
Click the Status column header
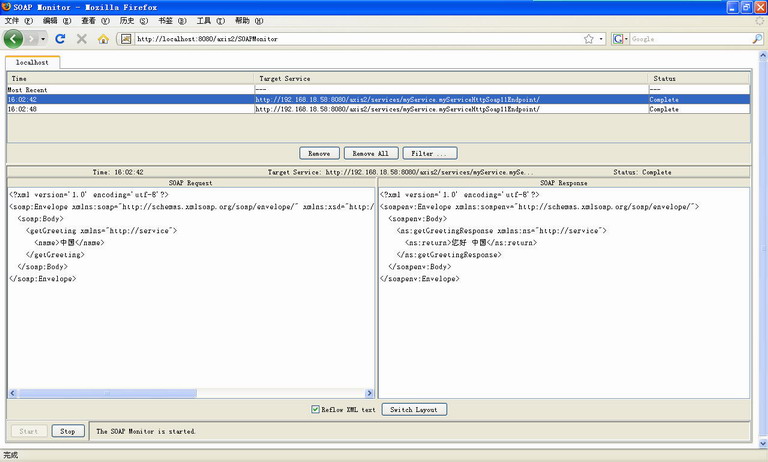pos(699,78)
